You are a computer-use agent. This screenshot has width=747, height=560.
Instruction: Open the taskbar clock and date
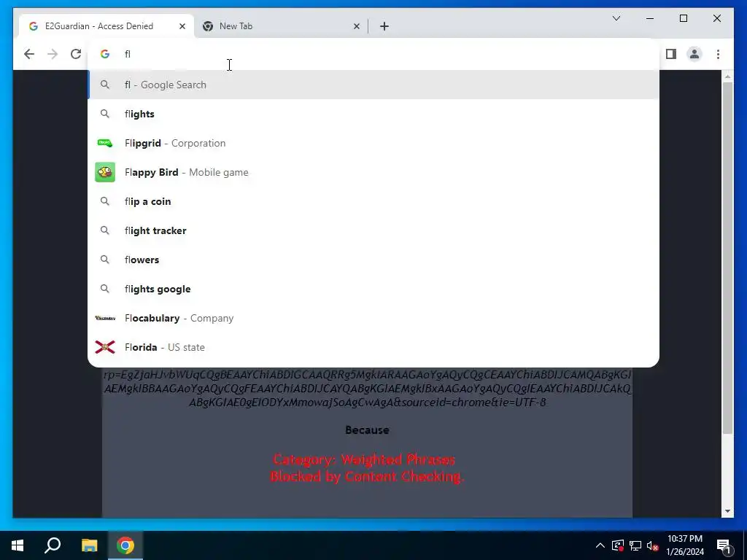click(x=685, y=545)
